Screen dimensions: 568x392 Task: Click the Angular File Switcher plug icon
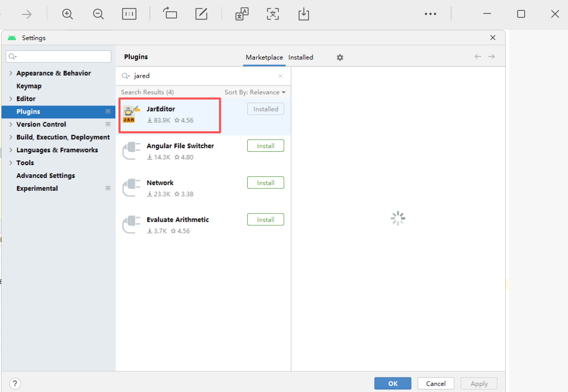coord(131,151)
